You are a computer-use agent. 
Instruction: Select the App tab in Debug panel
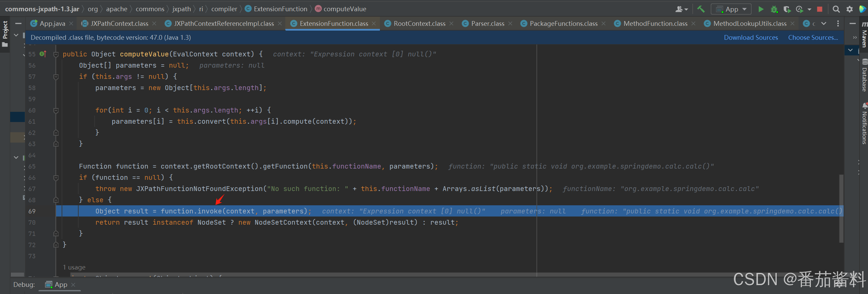pyautogui.click(x=57, y=285)
